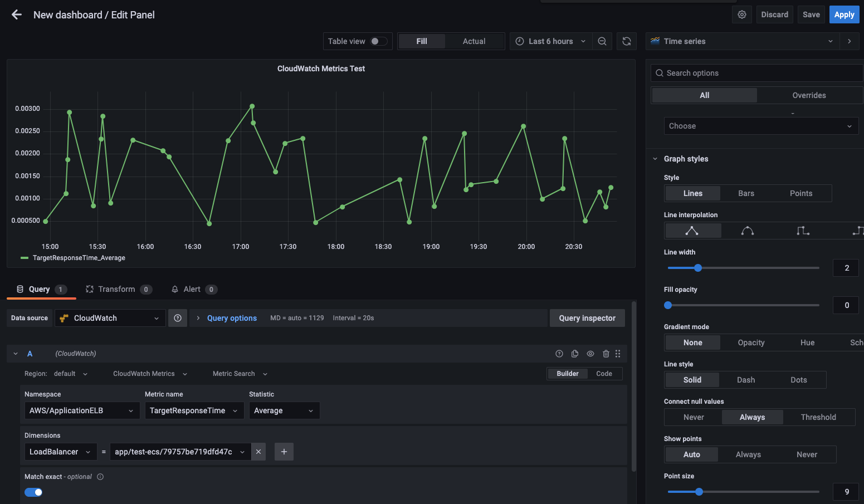
Task: Set graph style to Bars
Action: [x=746, y=193]
